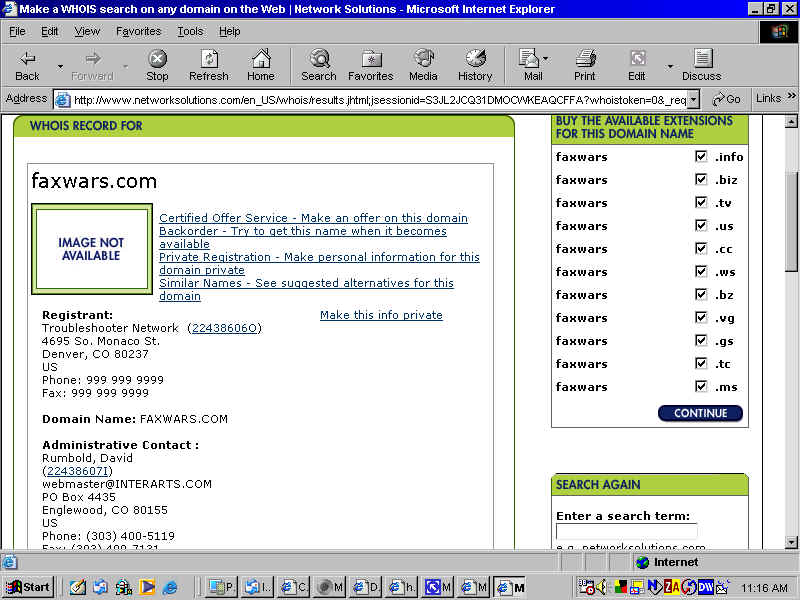This screenshot has width=800, height=600.
Task: Click the page's vertical scrollbar thumb
Action: 791,221
